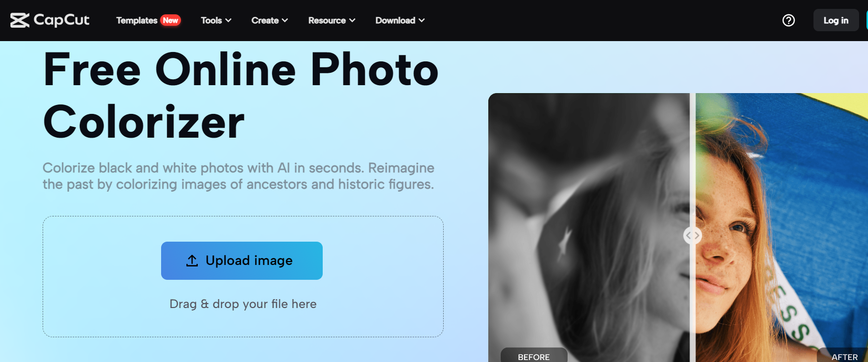This screenshot has width=868, height=362.
Task: Open the help question mark icon
Action: coord(788,20)
